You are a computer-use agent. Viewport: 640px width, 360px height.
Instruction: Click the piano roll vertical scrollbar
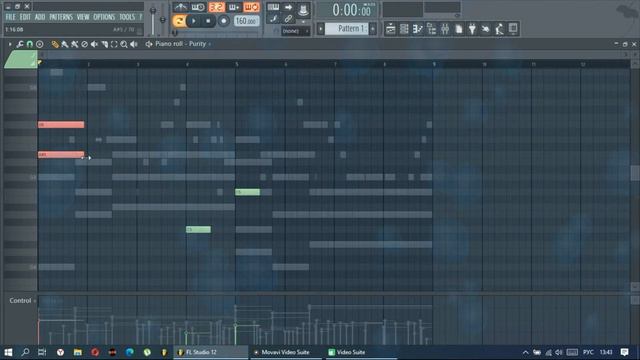coord(635,173)
